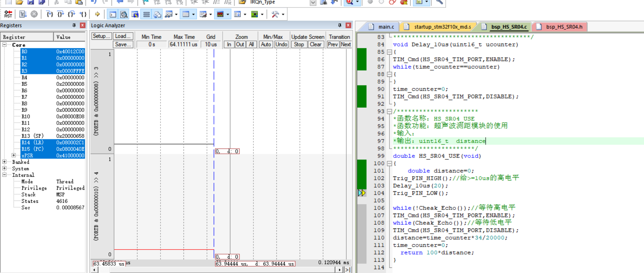Switch to bsp_HS_SR04.h tab

tap(560, 27)
